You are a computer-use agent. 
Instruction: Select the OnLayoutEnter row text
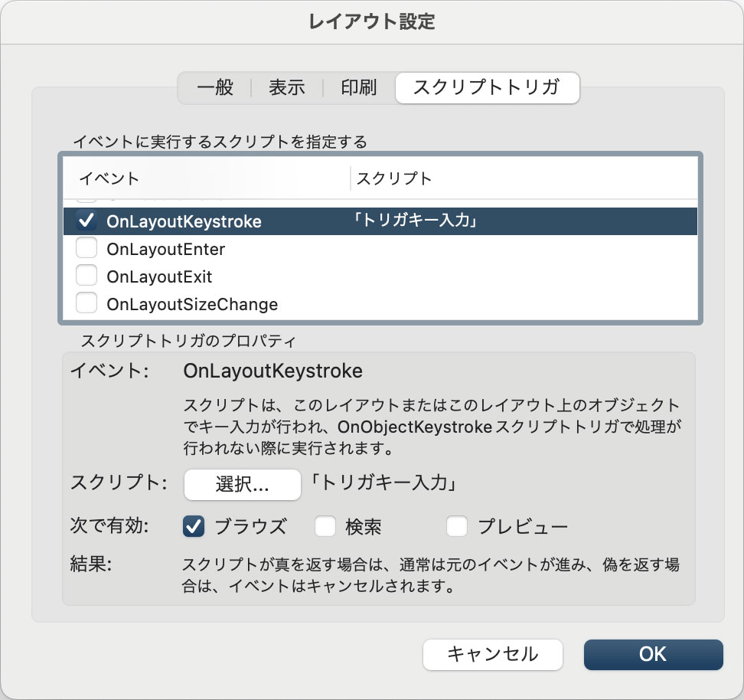tap(165, 250)
